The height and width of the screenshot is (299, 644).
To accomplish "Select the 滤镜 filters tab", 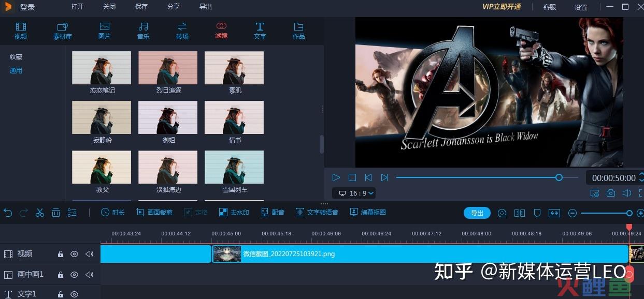I will point(221,31).
